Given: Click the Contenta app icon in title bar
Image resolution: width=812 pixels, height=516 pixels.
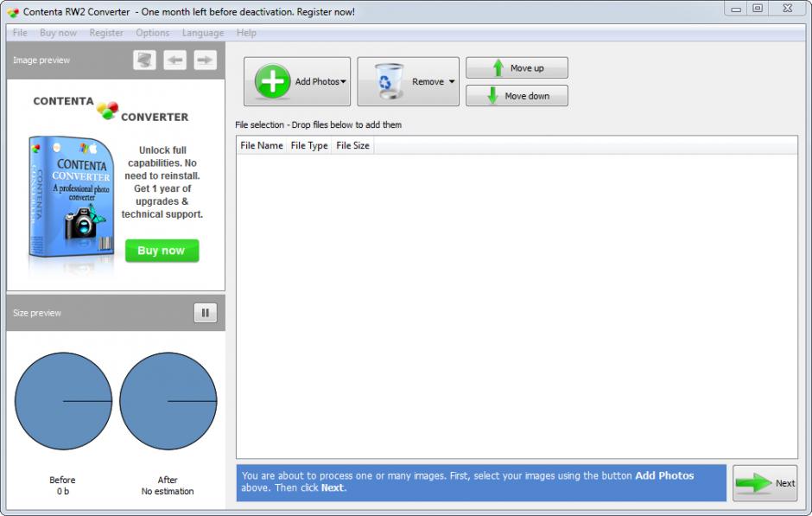Looking at the screenshot, I should click(x=13, y=12).
